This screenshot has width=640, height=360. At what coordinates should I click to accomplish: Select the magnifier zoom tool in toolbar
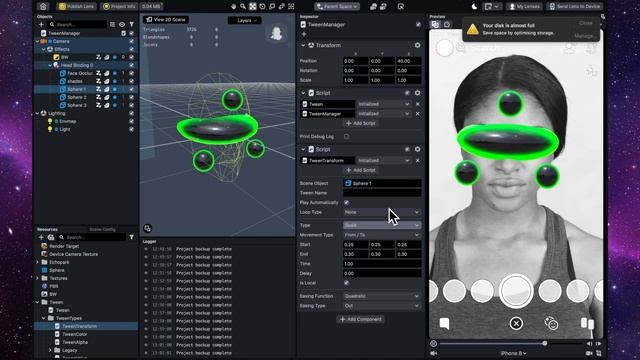point(243,6)
